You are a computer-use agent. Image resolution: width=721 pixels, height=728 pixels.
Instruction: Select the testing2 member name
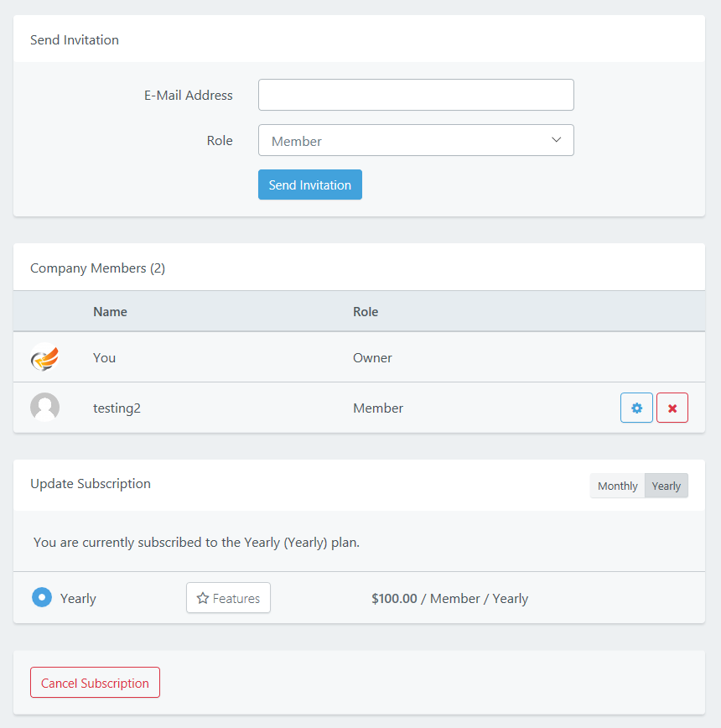pos(117,408)
